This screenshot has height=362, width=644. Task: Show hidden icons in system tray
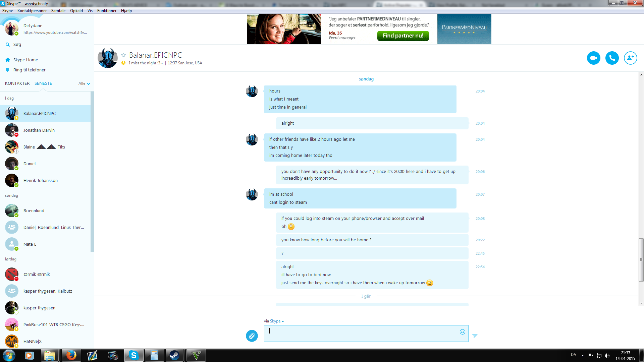[x=583, y=355]
